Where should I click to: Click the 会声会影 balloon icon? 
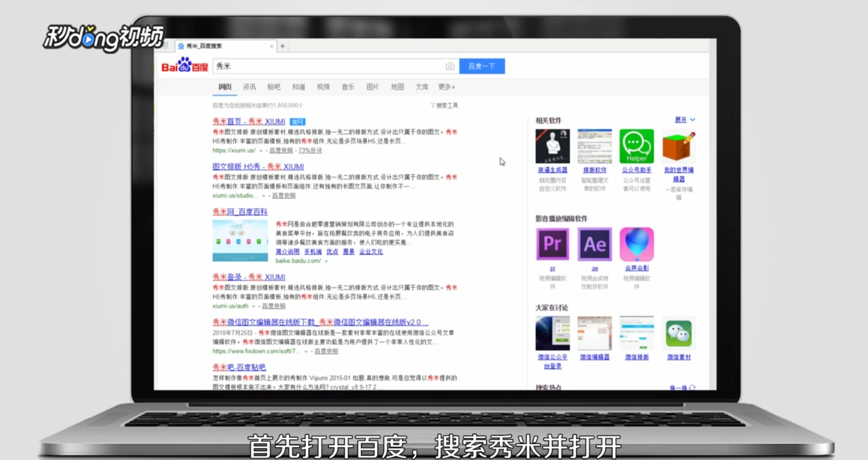click(x=636, y=245)
